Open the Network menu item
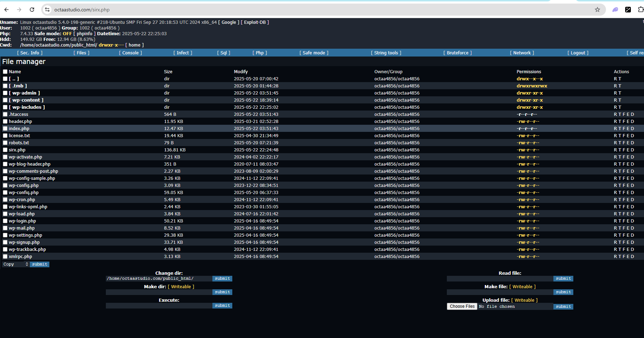Viewport: 644px width, 338px height. tap(522, 53)
